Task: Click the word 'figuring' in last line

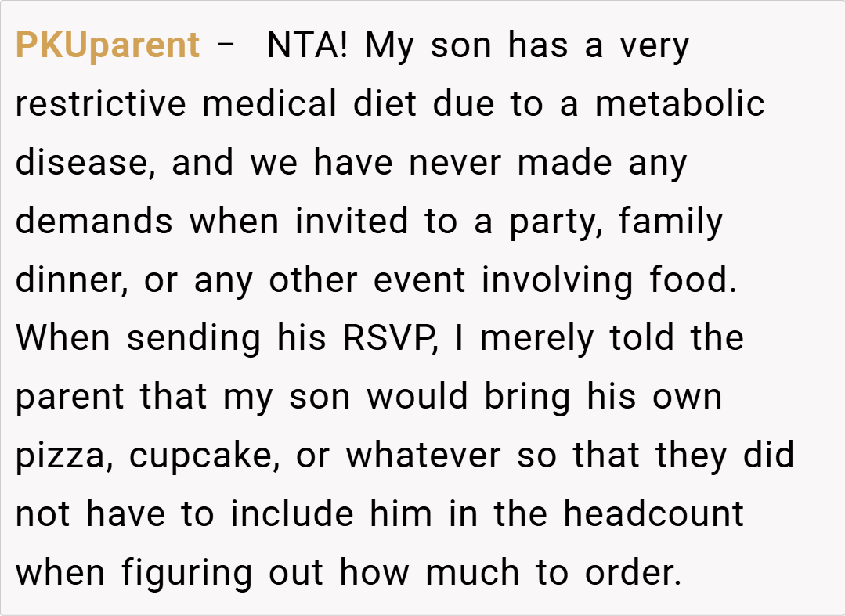Action: (186, 573)
